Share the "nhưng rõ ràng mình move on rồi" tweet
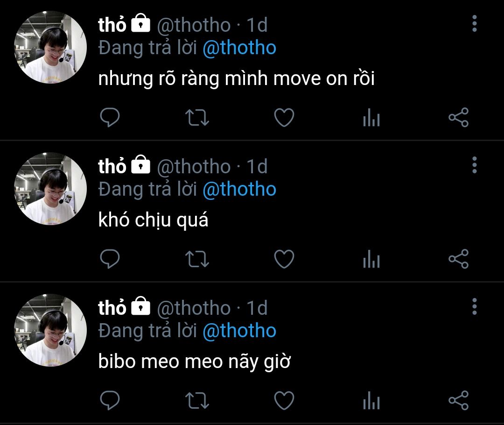Image resolution: width=504 pixels, height=425 pixels. (x=459, y=117)
